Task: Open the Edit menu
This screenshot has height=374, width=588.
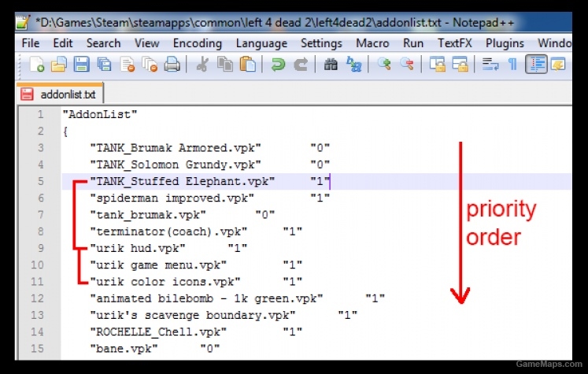Action: (x=63, y=43)
